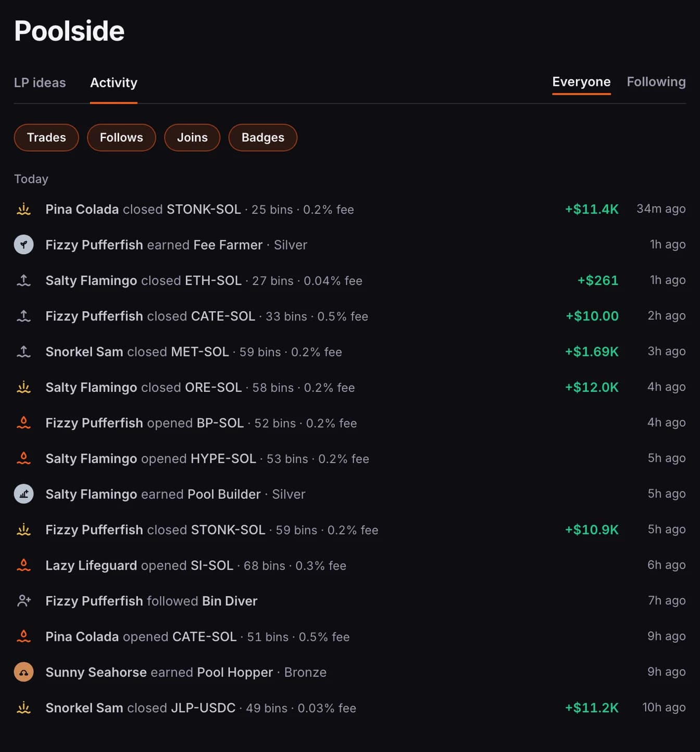Click the 34m ago timestamp

(661, 209)
